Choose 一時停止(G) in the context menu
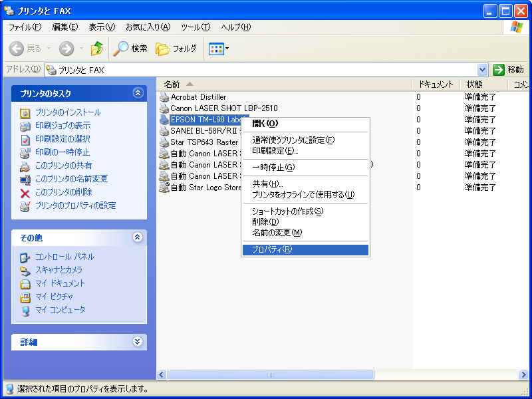 (305, 168)
